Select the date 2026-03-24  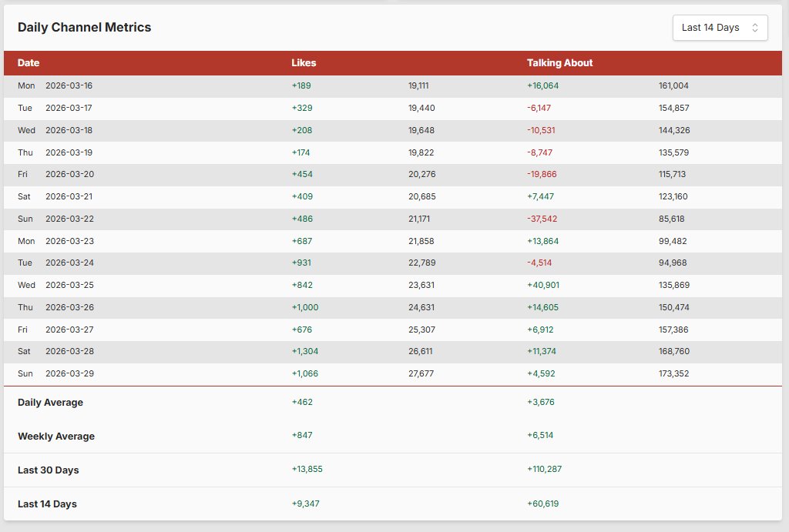click(x=69, y=263)
